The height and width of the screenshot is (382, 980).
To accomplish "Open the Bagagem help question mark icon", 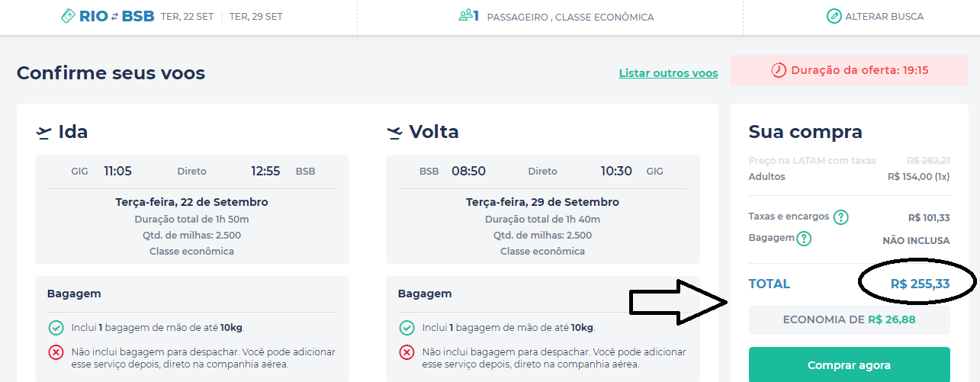I will tap(804, 239).
